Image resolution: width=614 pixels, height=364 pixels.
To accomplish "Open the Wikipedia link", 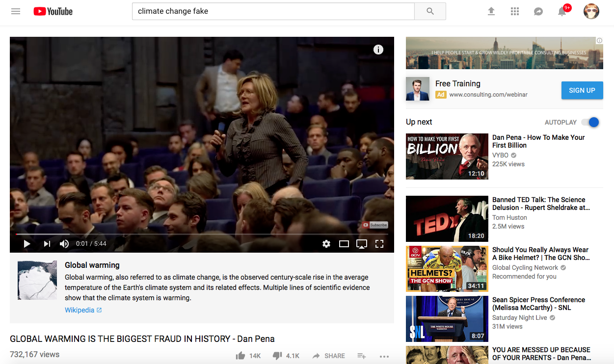I will 83,310.
